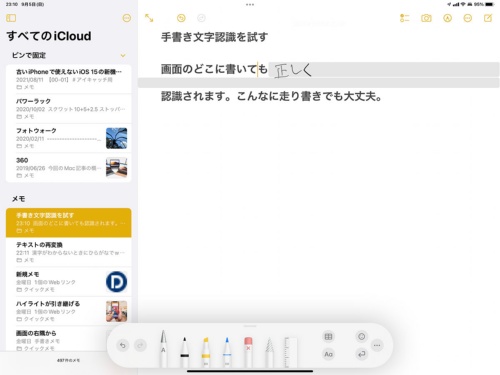Tap the 新規メモ D logo thumbnail
Screen dimensions: 500x375
[x=116, y=282]
